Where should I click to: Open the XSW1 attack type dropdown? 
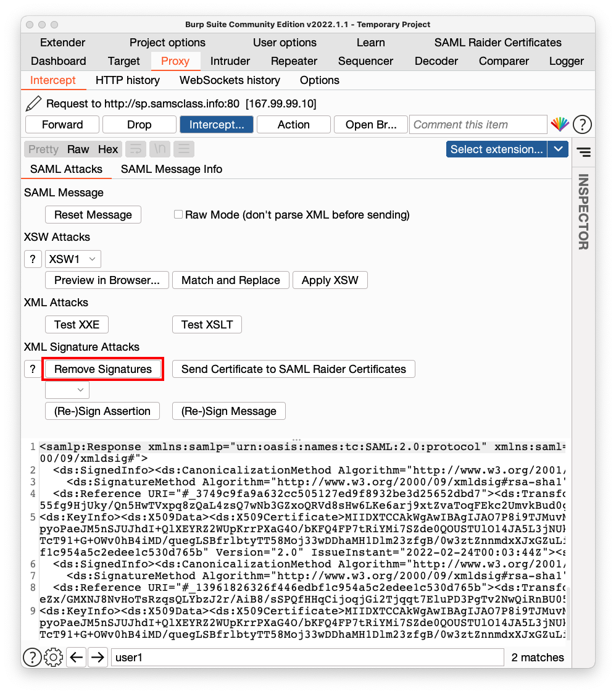tap(73, 259)
